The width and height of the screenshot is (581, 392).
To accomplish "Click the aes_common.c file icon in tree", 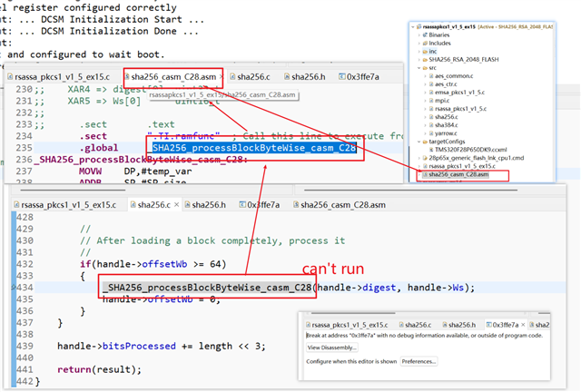I will click(x=431, y=76).
